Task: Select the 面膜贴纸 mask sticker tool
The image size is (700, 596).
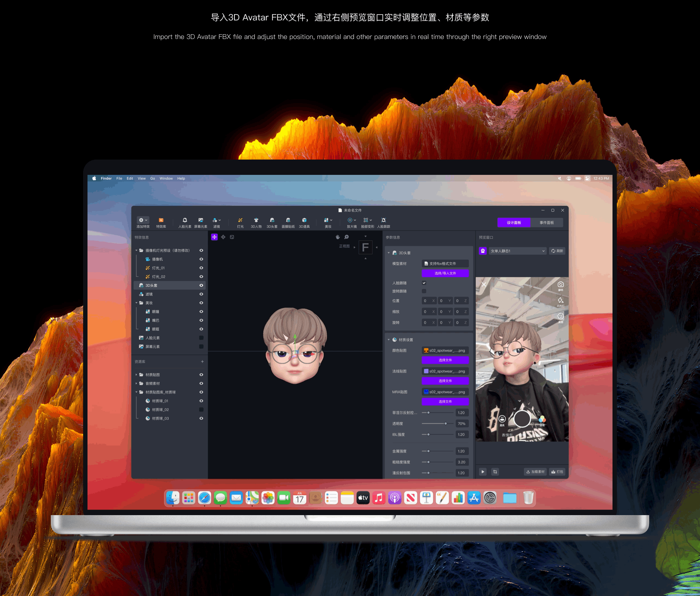Action: [288, 223]
